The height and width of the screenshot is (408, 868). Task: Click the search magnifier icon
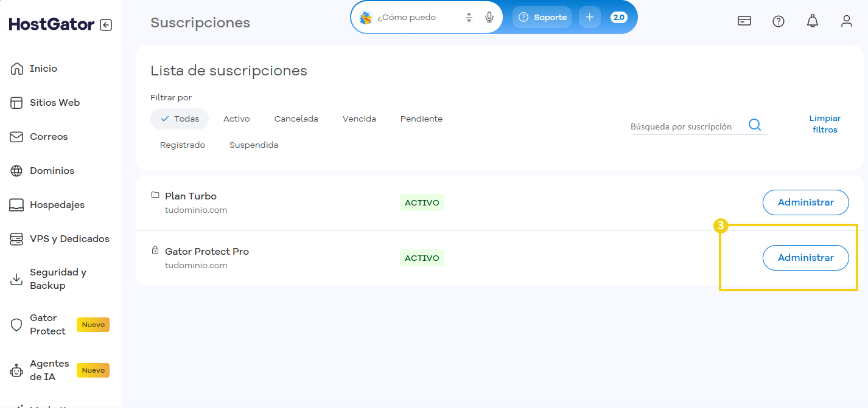(755, 125)
